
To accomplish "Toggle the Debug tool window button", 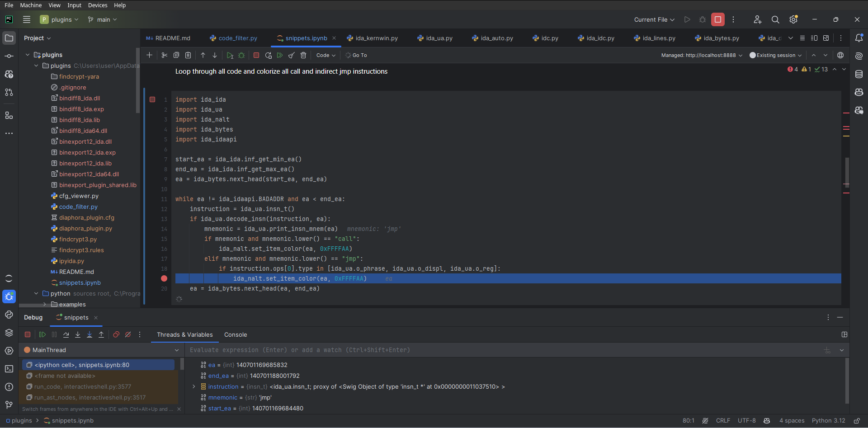I will (x=9, y=296).
